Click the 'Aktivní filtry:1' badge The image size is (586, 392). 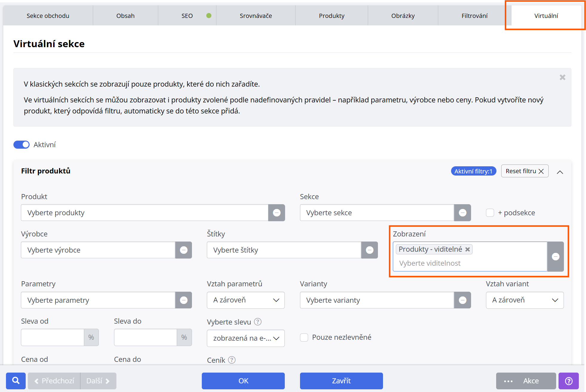click(x=473, y=171)
